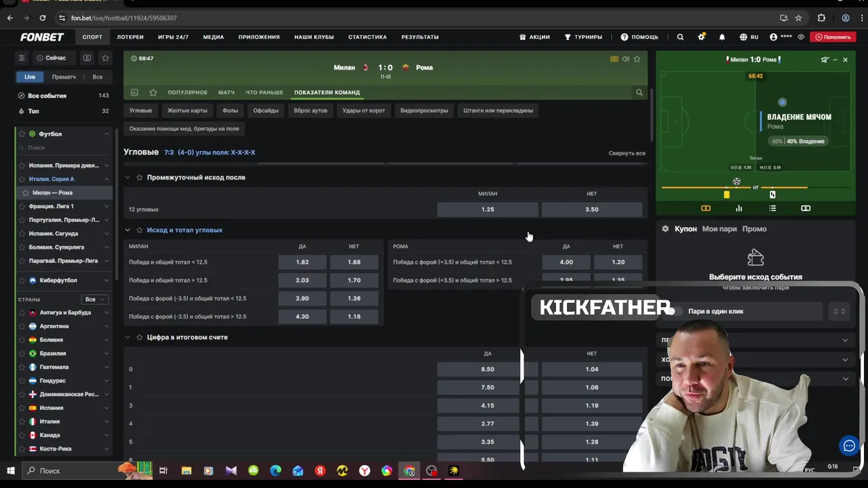
Task: Collapse Промежуточный исход после market
Action: click(127, 178)
